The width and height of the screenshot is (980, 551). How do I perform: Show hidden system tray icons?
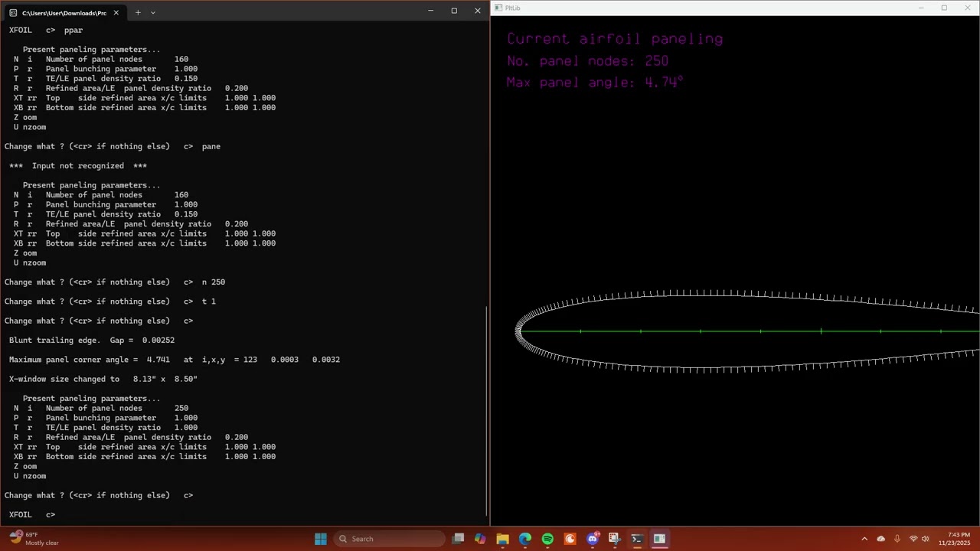[x=864, y=539]
